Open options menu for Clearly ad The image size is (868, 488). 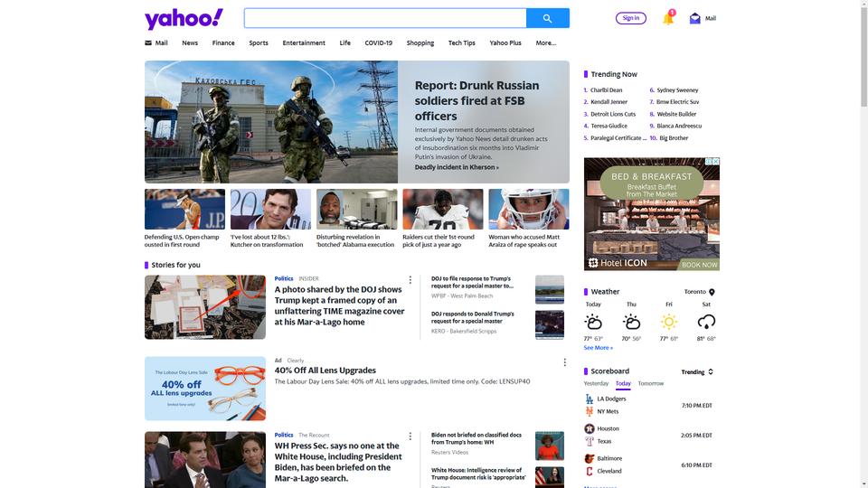(564, 361)
